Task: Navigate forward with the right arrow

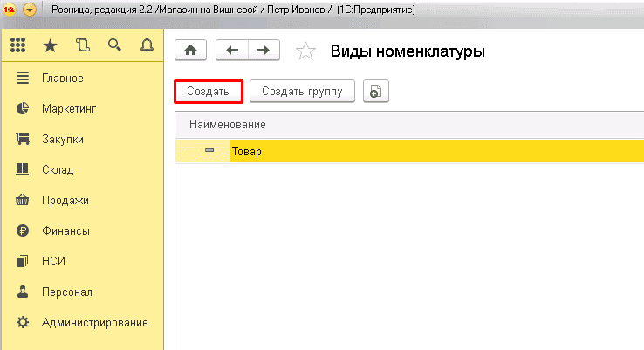Action: pos(263,51)
